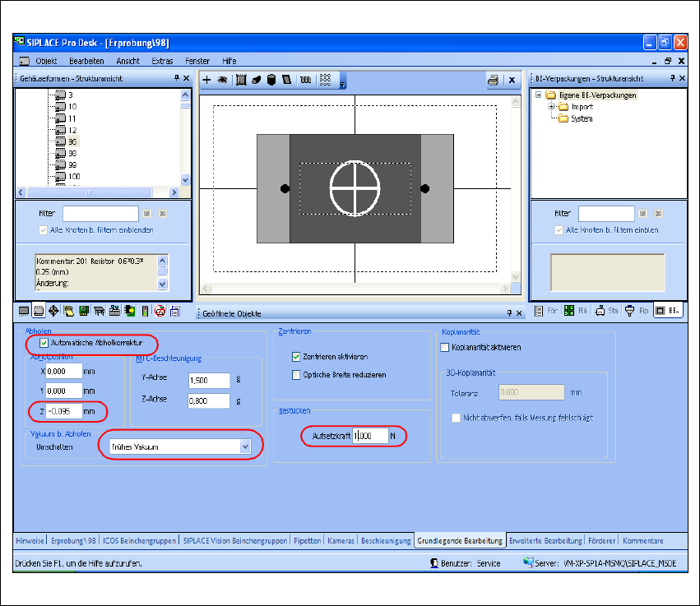The width and height of the screenshot is (700, 606).
Task: Click the dot grid icon in the toolbar
Action: tap(325, 80)
